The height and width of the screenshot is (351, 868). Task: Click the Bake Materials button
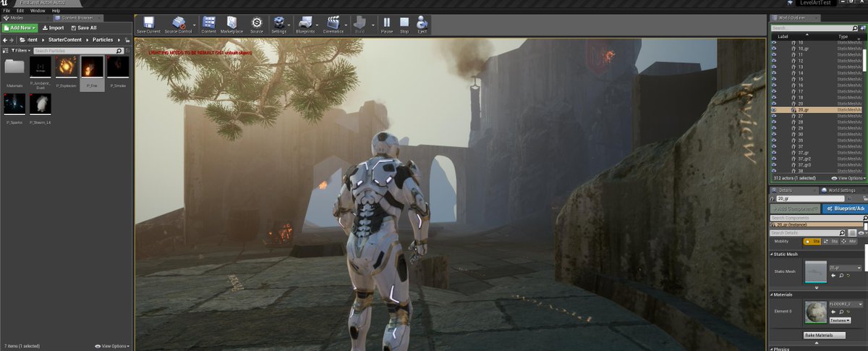coord(825,335)
